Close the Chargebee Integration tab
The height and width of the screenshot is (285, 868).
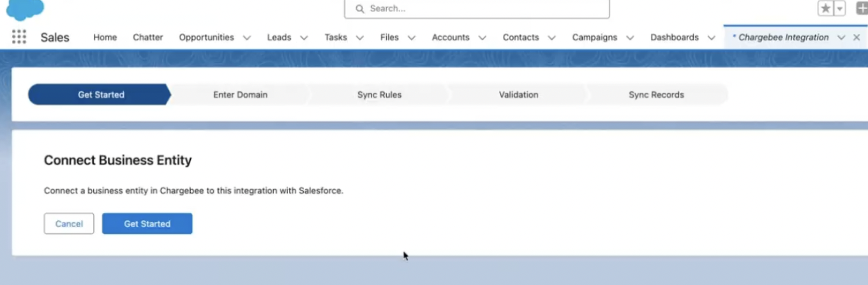[857, 38]
